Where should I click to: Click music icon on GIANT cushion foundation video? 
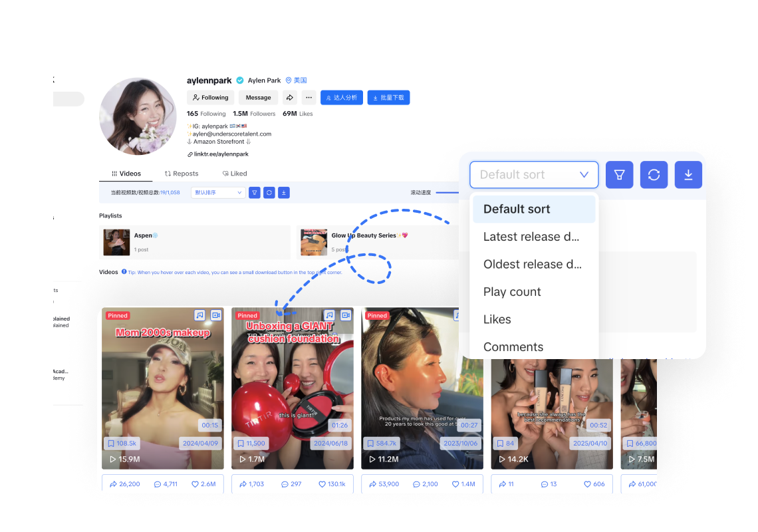pos(329,315)
